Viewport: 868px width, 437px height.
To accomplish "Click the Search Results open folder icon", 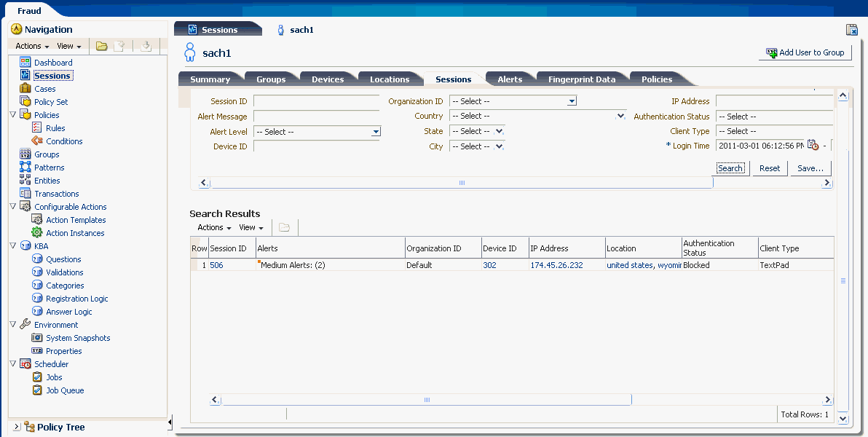I will pyautogui.click(x=285, y=227).
